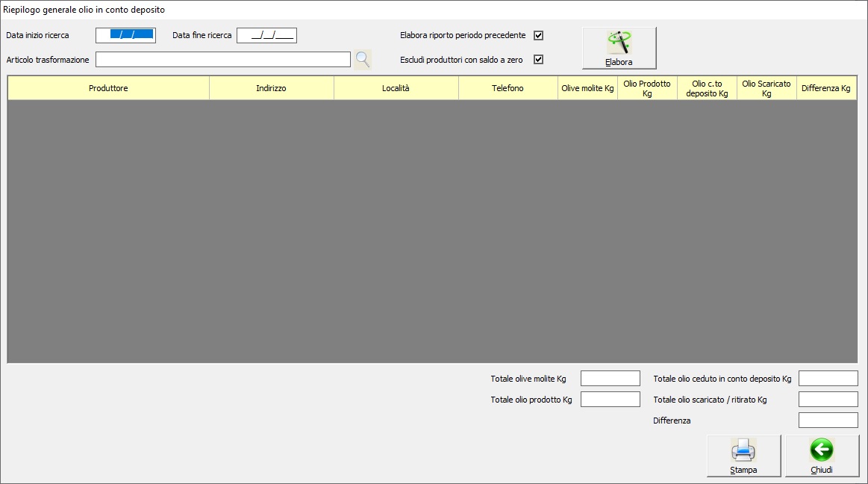The width and height of the screenshot is (868, 484).
Task: Click the Località column header
Action: [x=396, y=88]
